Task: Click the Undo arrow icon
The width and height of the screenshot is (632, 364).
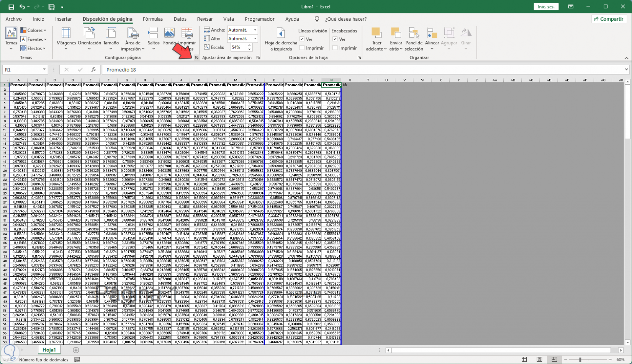Action: (x=22, y=7)
